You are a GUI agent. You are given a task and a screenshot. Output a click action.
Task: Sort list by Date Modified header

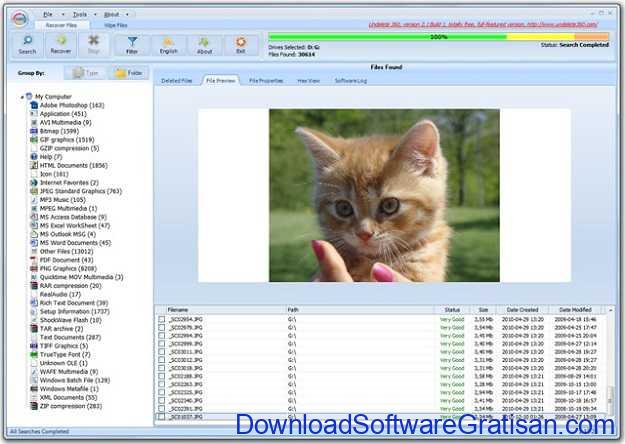575,310
